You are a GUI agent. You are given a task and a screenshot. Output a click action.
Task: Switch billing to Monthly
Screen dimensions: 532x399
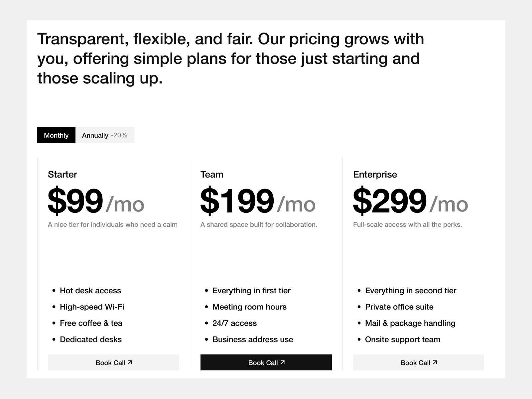[56, 135]
